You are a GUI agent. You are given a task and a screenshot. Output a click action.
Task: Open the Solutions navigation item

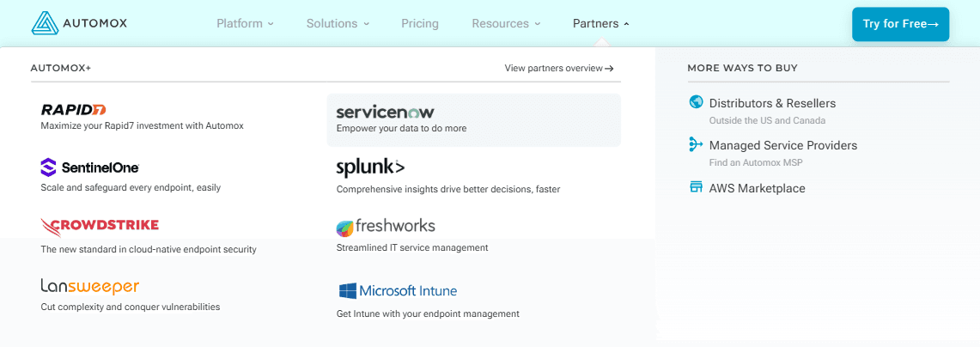pos(332,24)
